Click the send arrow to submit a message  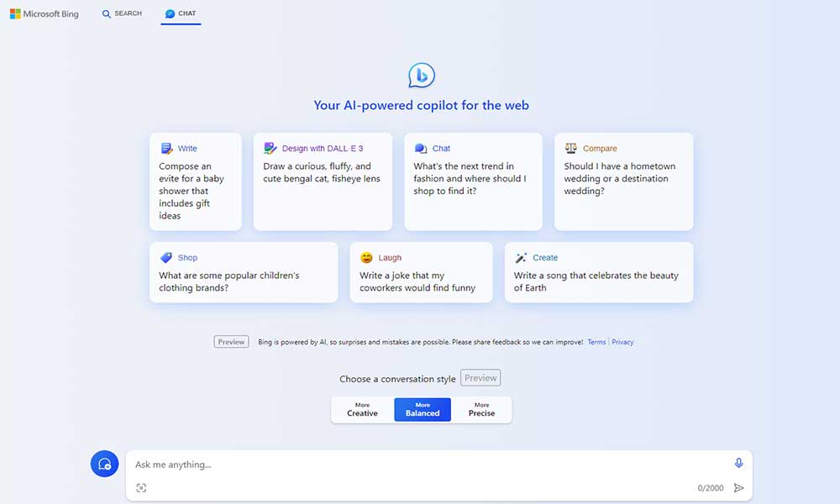[739, 487]
